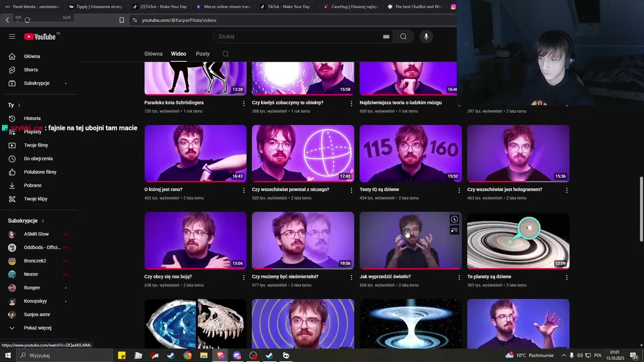This screenshot has width=644, height=362.
Task: Open options menu for Testy IQ są dziwne
Action: click(459, 191)
